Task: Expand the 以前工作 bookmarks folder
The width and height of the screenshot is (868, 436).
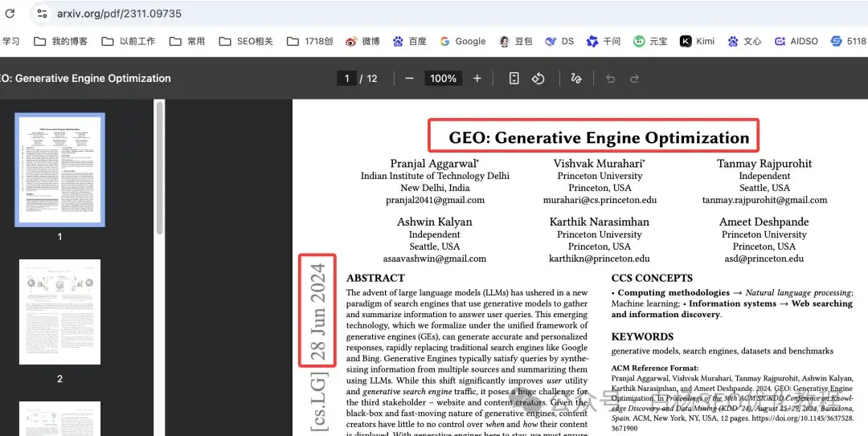Action: tap(129, 41)
